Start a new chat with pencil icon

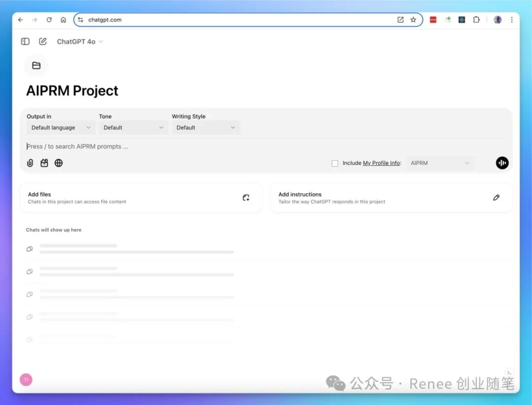pos(43,41)
